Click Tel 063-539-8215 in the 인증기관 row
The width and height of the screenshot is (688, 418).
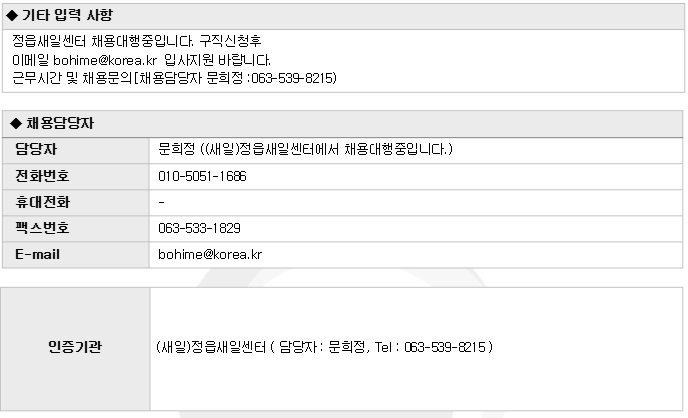click(430, 347)
